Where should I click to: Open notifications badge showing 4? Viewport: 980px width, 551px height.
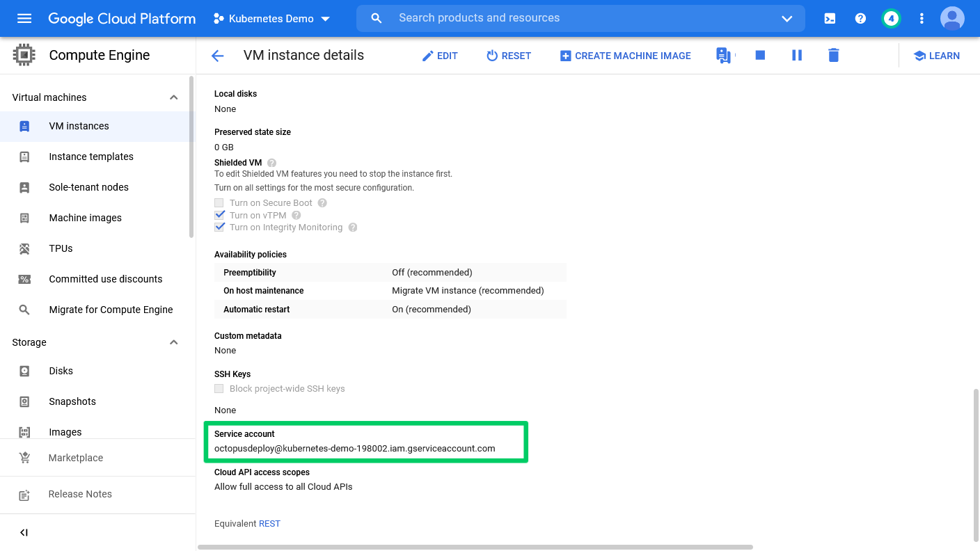[x=891, y=19]
